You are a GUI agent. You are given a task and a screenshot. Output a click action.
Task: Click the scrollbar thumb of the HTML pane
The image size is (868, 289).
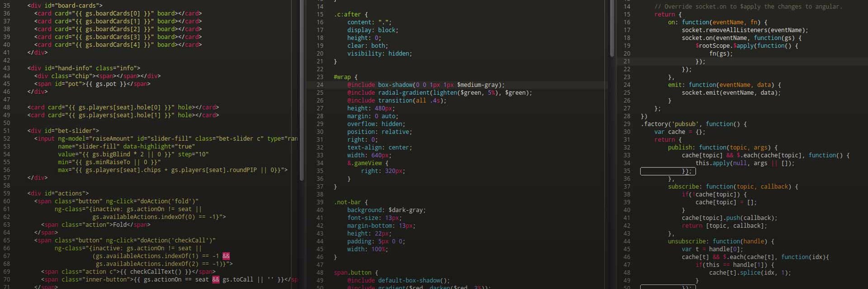(302, 90)
